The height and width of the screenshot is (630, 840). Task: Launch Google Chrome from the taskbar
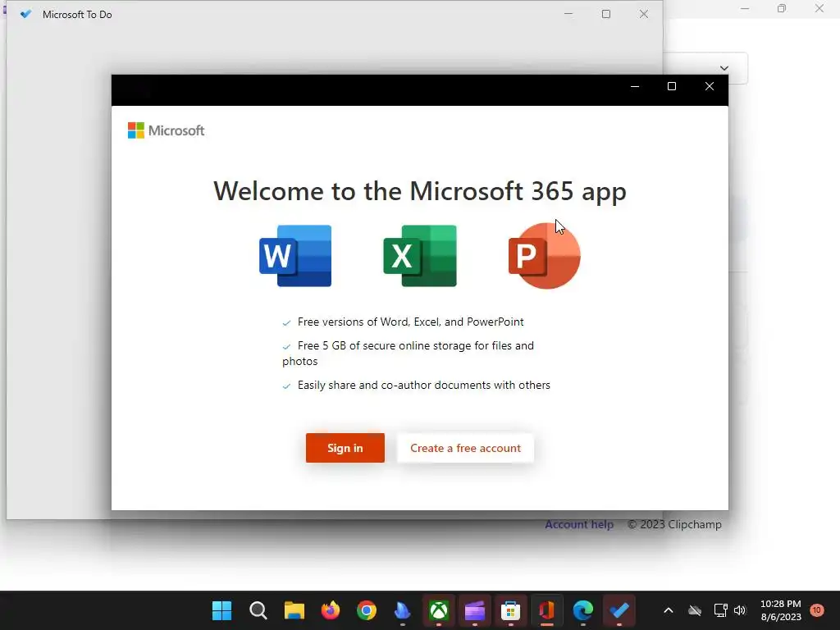pos(367,610)
